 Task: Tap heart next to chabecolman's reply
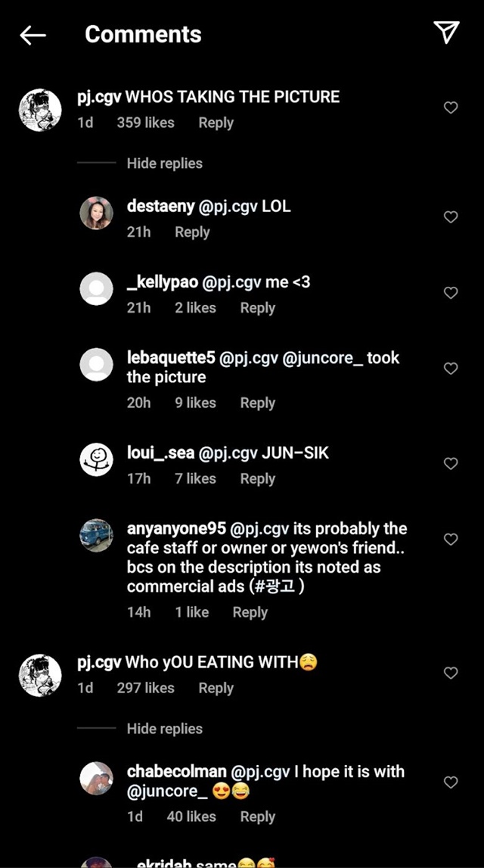[451, 782]
